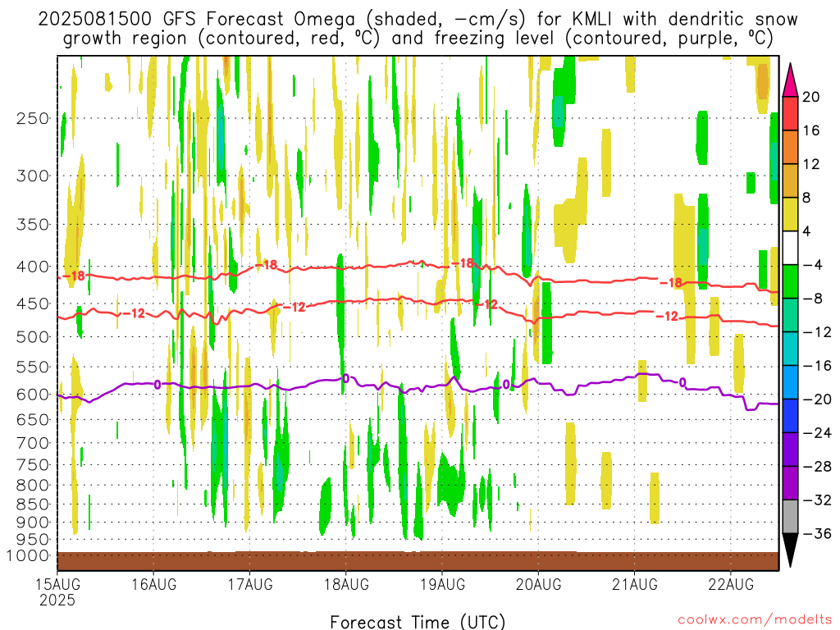The image size is (840, 630).
Task: Click the 20AUG date label on x-axis
Action: (538, 584)
